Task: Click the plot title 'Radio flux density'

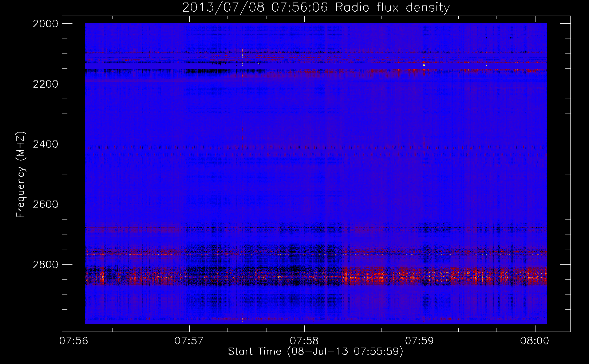Action: tap(392, 8)
